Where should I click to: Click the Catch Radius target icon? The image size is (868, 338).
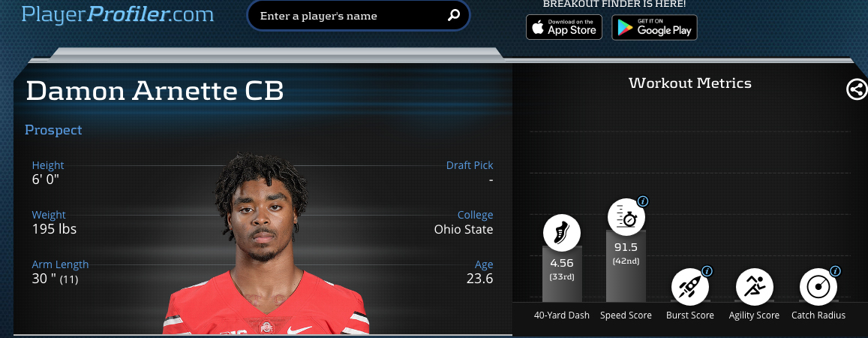pyautogui.click(x=818, y=287)
